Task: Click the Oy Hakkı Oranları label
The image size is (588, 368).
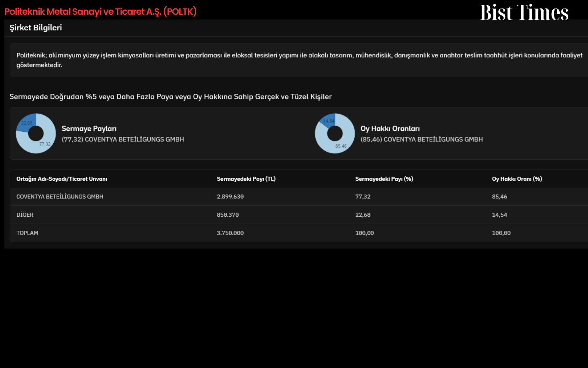Action: coord(390,128)
